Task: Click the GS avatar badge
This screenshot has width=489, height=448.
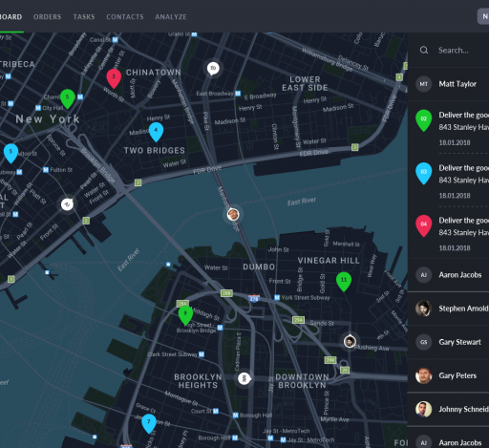Action: coord(423,342)
